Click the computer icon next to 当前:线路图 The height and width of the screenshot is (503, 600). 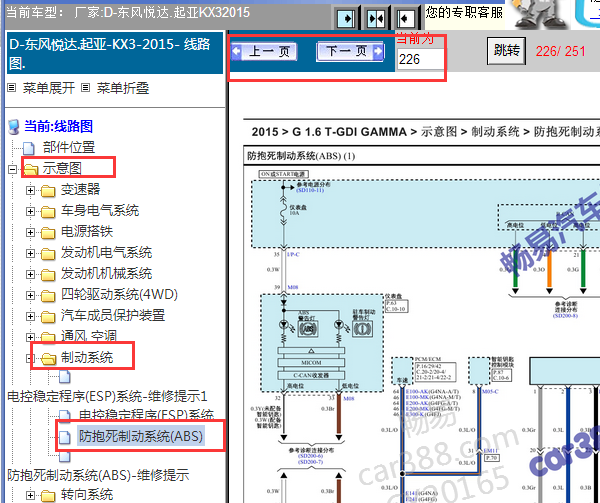click(14, 127)
